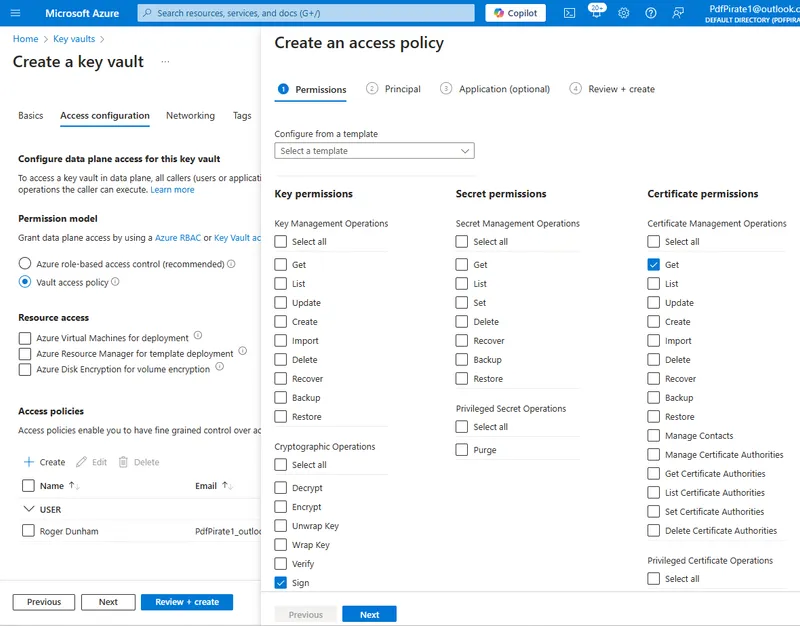Click the account name PdfPirate1@outlook
The height and width of the screenshot is (626, 800).
tap(754, 9)
